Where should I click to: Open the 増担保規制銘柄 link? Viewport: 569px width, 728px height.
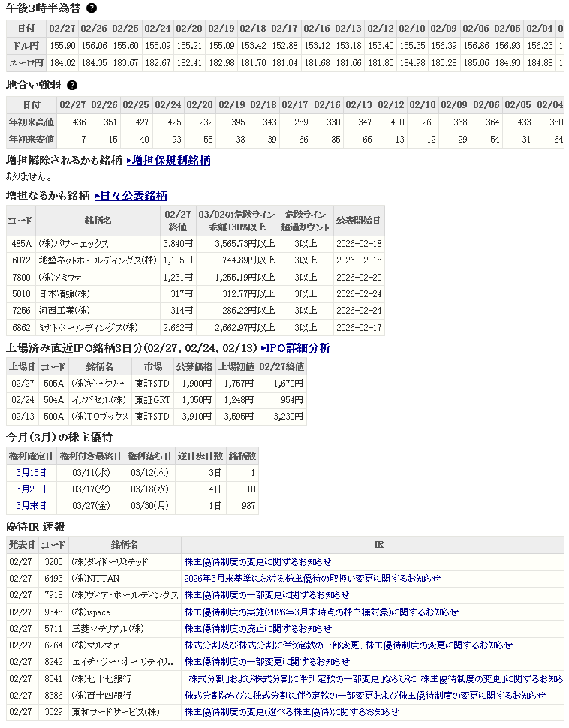click(171, 161)
